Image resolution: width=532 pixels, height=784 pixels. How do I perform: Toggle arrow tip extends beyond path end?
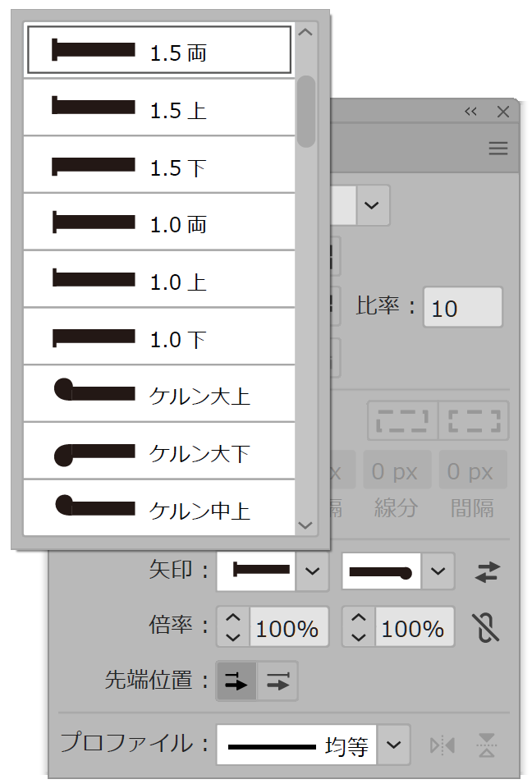(x=236, y=681)
